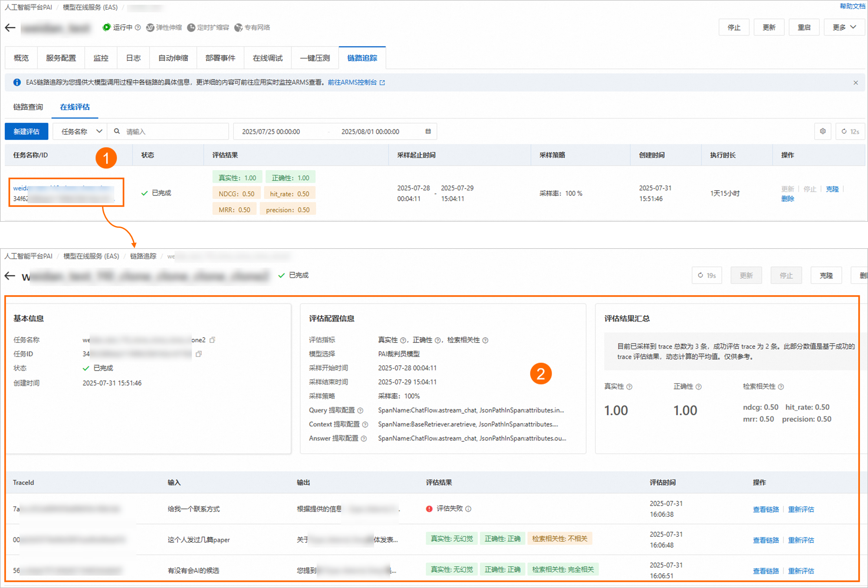Click the help icon next to 运行中 status

(138, 27)
